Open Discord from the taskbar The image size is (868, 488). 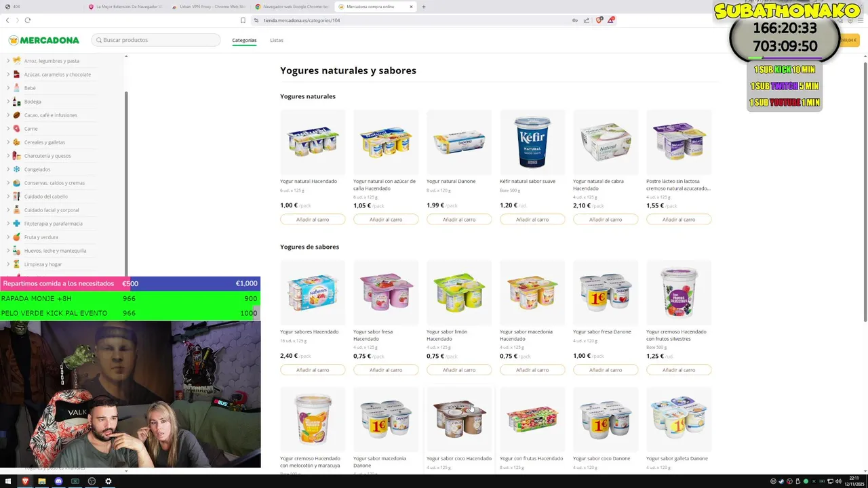(x=58, y=481)
